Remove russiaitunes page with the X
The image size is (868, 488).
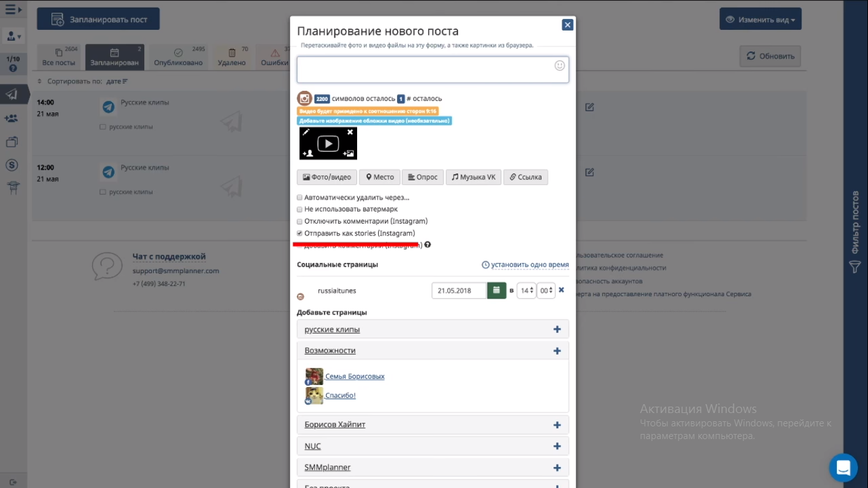[x=561, y=290]
